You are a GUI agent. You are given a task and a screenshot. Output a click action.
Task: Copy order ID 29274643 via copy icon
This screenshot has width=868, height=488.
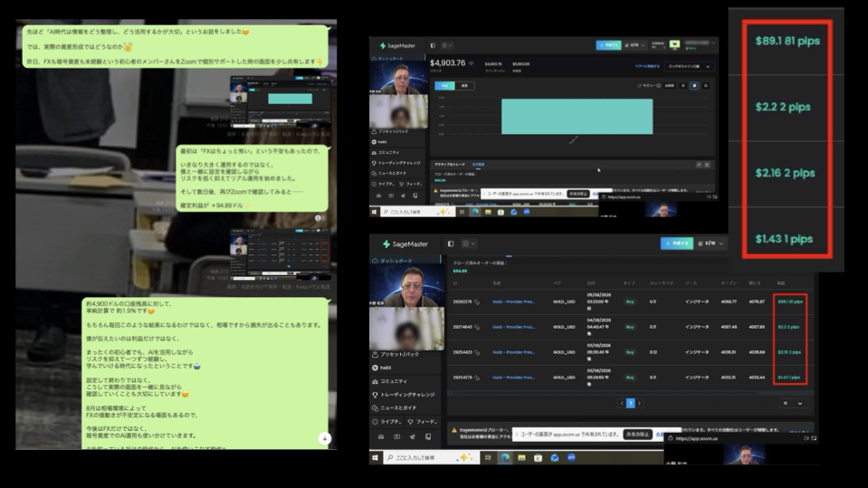point(477,327)
